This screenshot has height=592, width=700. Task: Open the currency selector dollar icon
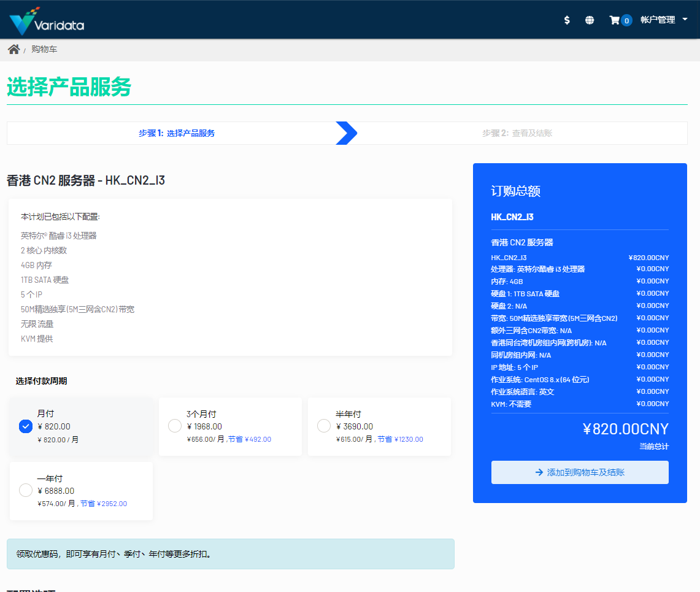click(567, 20)
